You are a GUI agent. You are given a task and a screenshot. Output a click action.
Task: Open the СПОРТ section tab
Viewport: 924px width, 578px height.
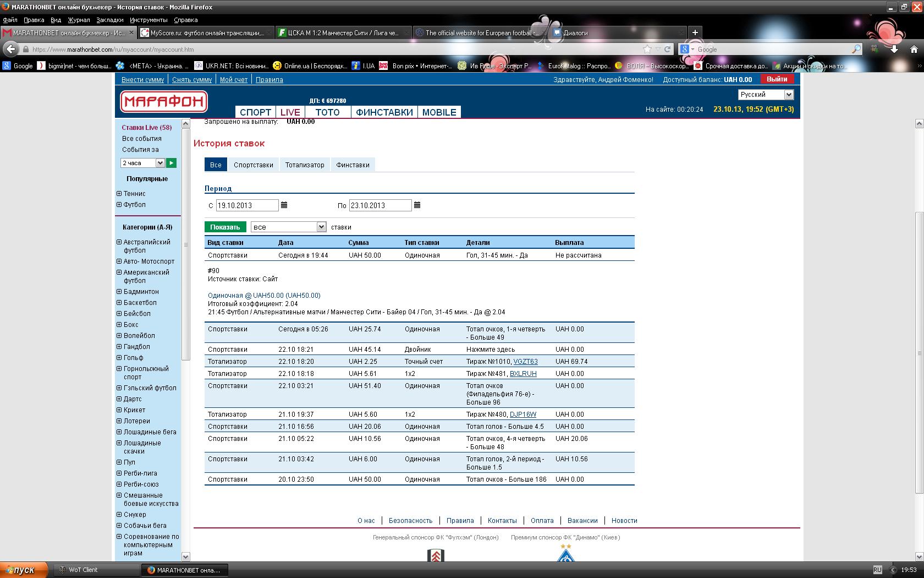pos(256,112)
